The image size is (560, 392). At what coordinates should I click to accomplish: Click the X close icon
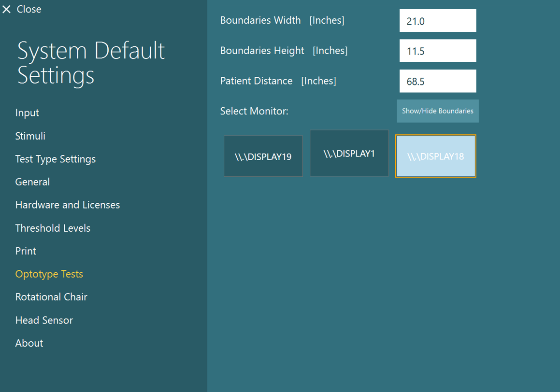6,9
